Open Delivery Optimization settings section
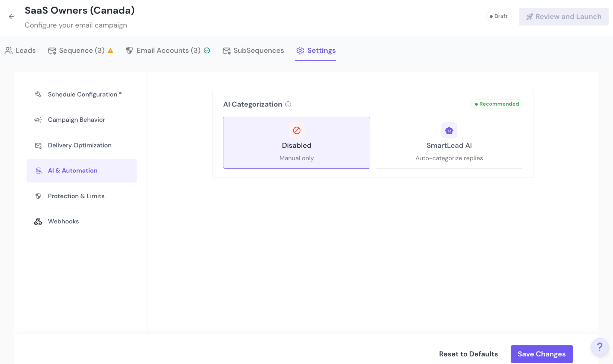 pos(79,145)
